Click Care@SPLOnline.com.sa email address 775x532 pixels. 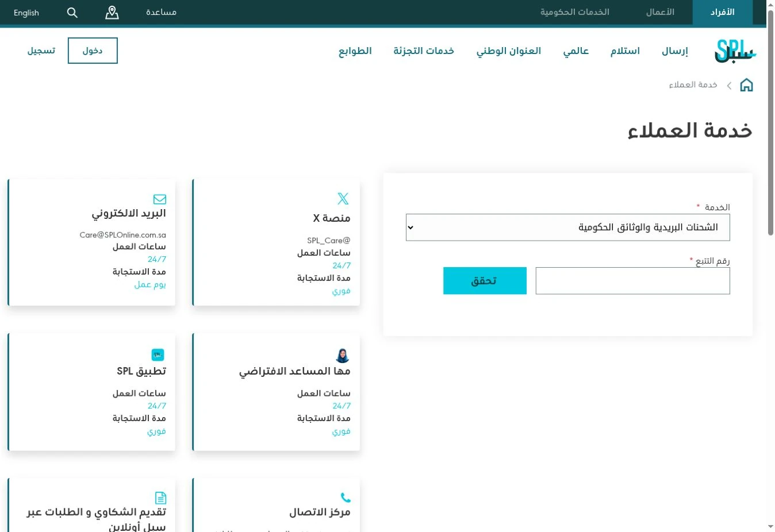[x=123, y=235]
